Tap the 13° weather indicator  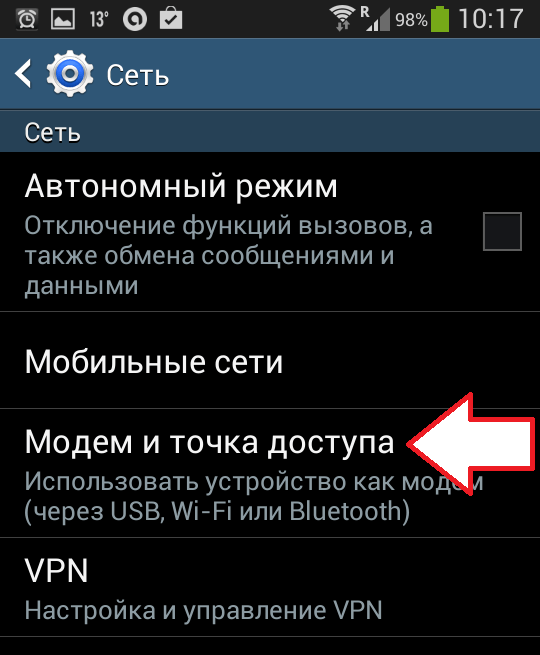coord(99,19)
